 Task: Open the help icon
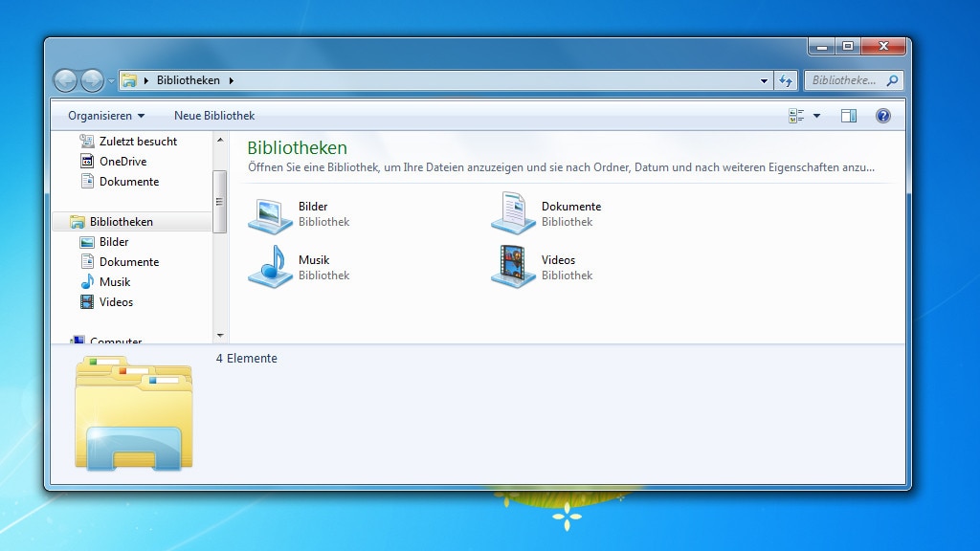(883, 116)
